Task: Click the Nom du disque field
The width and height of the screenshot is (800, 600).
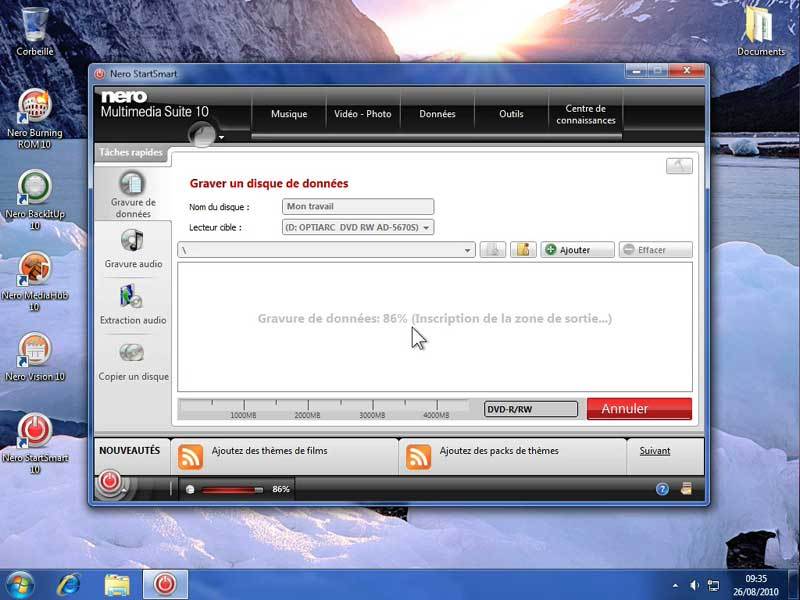Action: coord(358,206)
